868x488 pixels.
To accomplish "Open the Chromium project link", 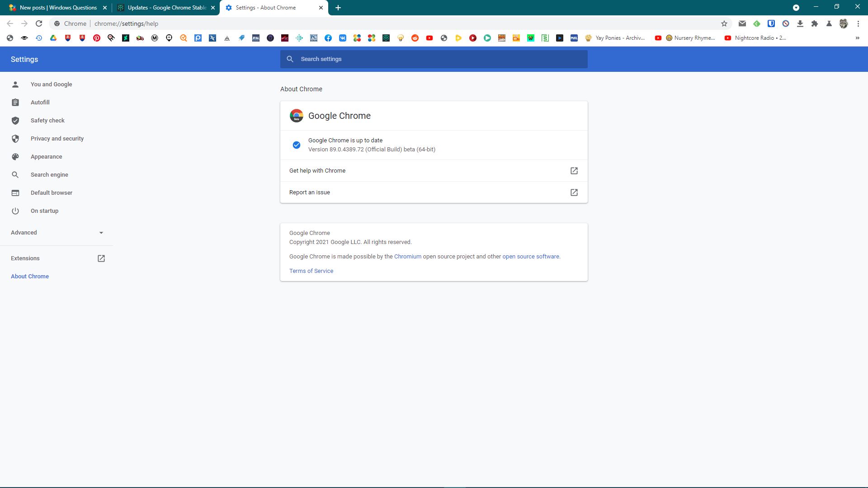I will 408,257.
